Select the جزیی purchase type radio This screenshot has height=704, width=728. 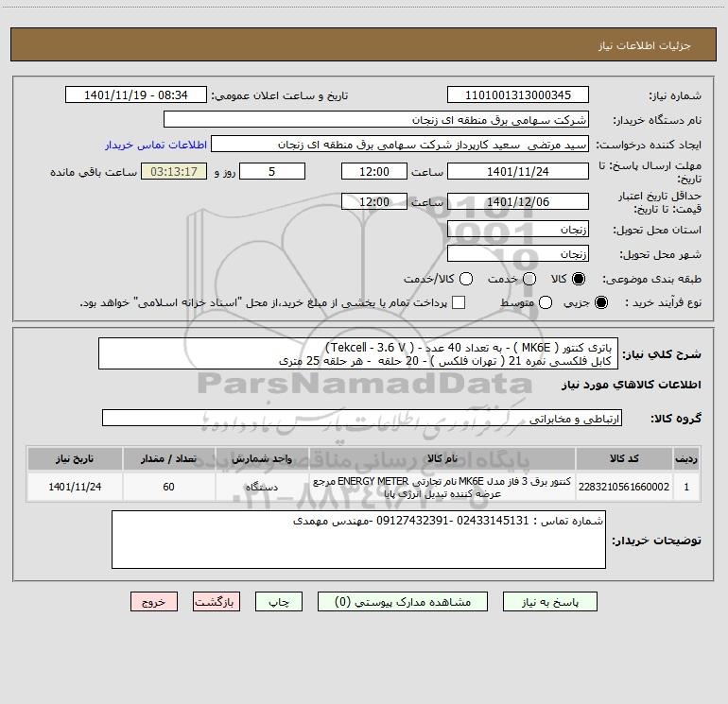click(x=600, y=302)
